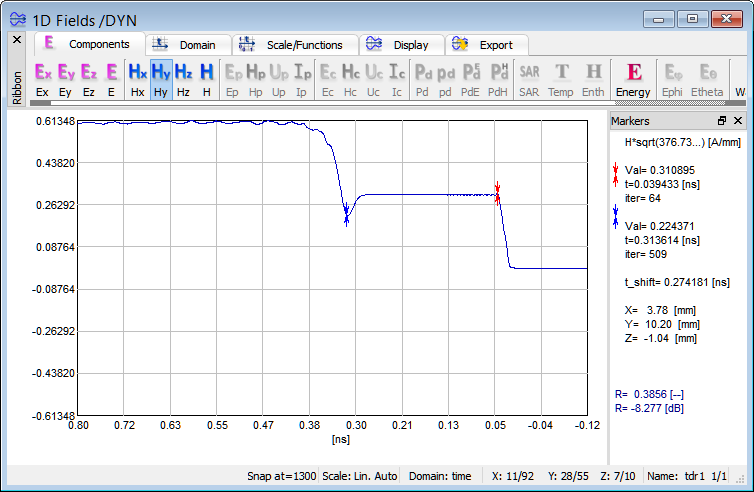Switch to the Domain tab
Viewport: 754px width, 492px height.
188,45
